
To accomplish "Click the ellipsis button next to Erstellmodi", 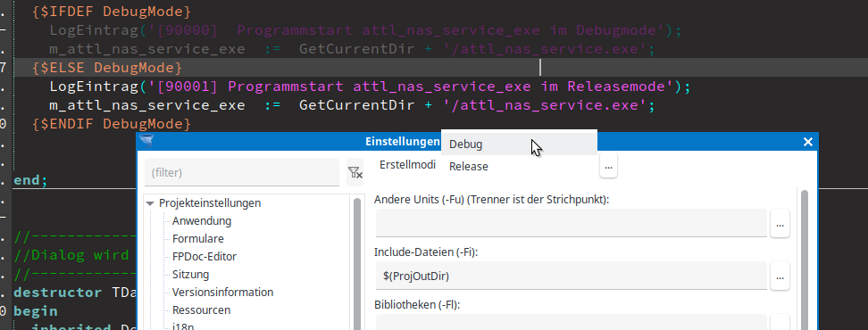I will [x=608, y=166].
